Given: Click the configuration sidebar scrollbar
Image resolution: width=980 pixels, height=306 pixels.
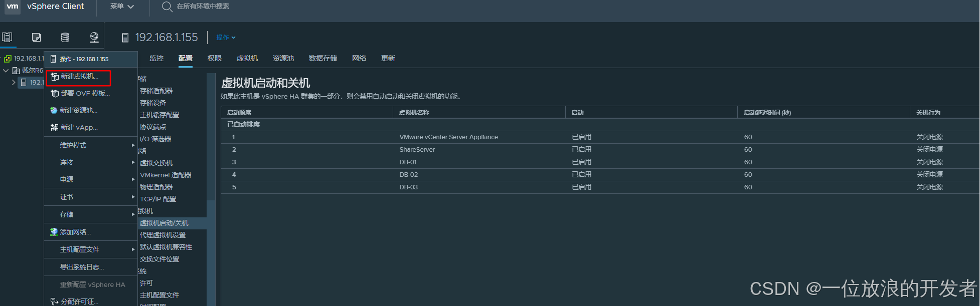Looking at the screenshot, I should point(211,136).
